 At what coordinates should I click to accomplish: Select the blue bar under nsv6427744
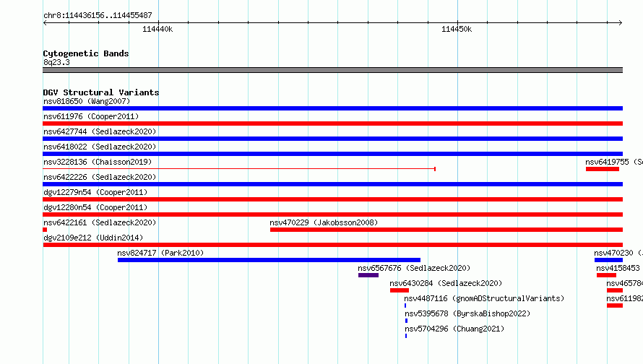[332, 139]
